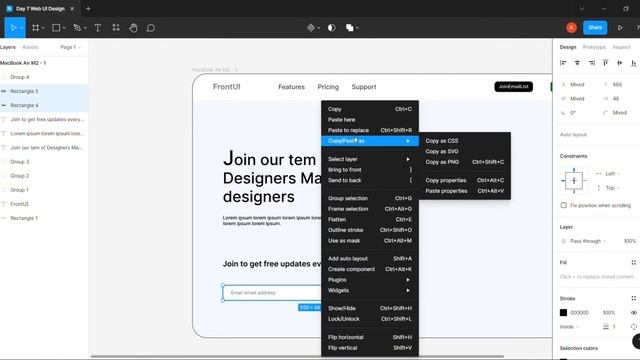Click the black stroke color swatch
640x360 pixels.
(x=563, y=313)
